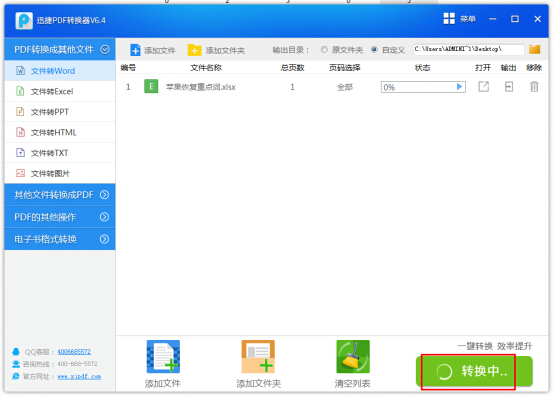
Task: Click the large 添加文件 bottom icon
Action: (163, 356)
